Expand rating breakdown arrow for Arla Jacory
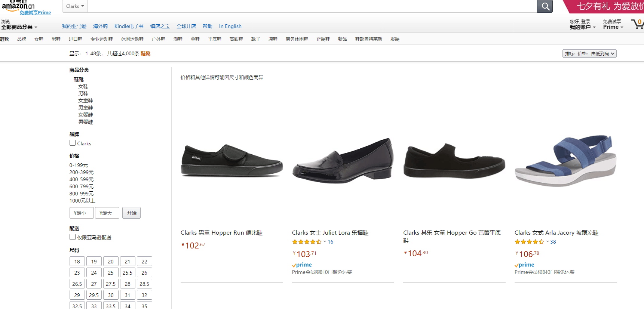The height and width of the screenshot is (309, 644). tap(548, 241)
